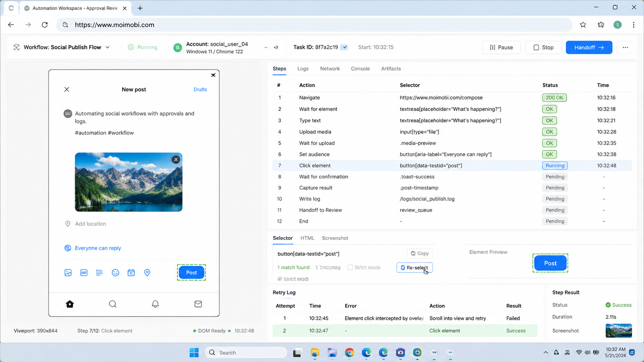Reload the page

tap(45, 25)
